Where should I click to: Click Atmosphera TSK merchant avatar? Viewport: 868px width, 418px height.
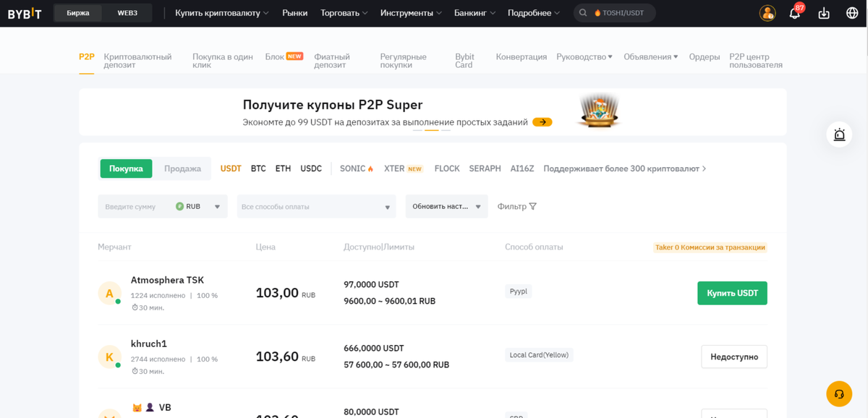pyautogui.click(x=109, y=293)
